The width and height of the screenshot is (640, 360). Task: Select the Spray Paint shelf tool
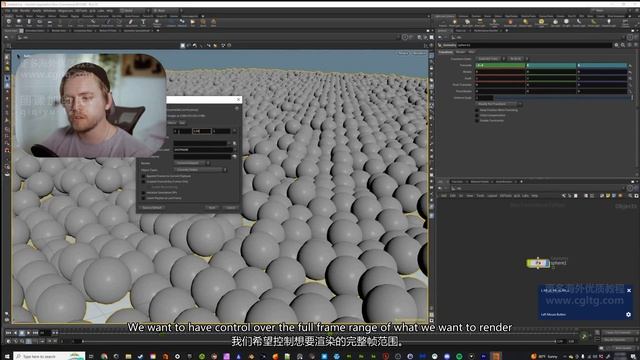tap(131, 22)
